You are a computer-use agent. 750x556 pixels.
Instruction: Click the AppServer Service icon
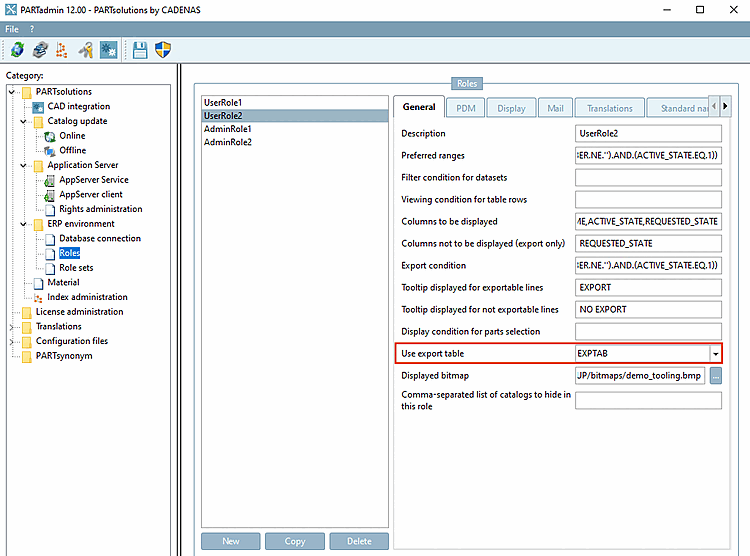coord(50,180)
